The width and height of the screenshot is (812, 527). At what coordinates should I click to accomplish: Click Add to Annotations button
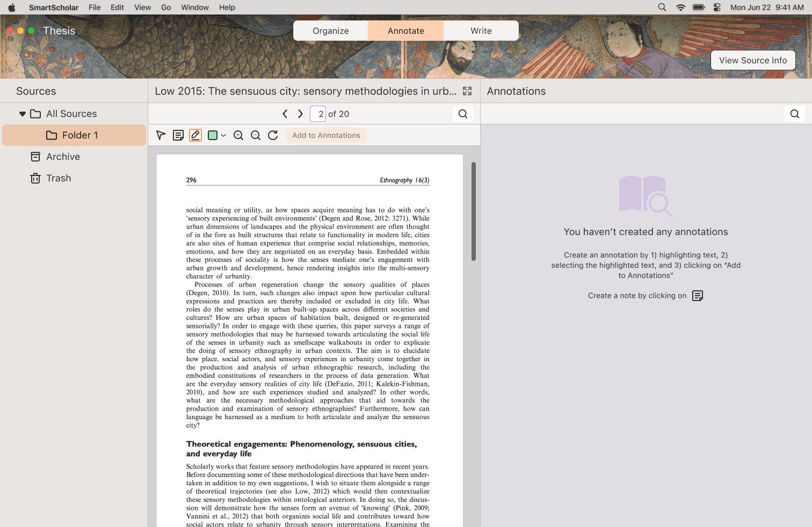[x=326, y=135]
